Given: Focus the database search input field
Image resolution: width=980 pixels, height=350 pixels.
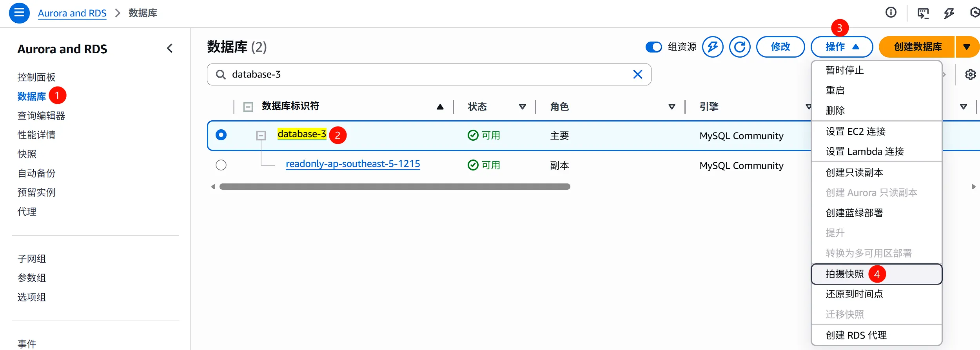Looking at the screenshot, I should pos(427,74).
